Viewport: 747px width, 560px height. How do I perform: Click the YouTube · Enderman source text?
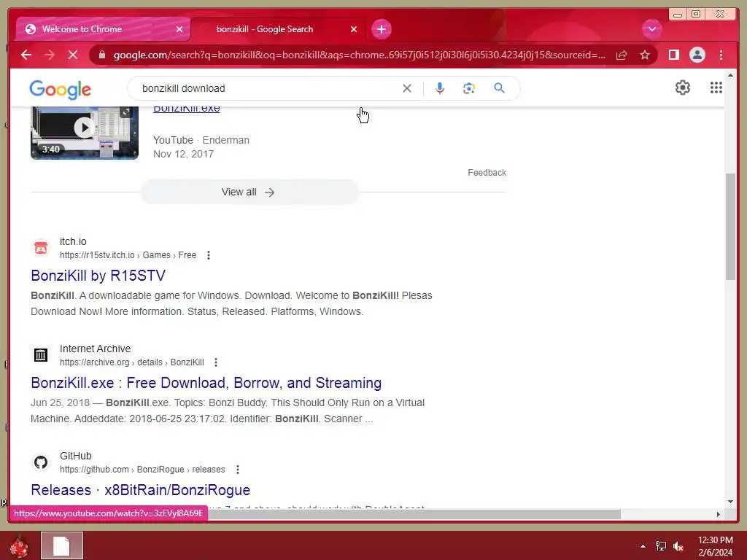point(201,140)
